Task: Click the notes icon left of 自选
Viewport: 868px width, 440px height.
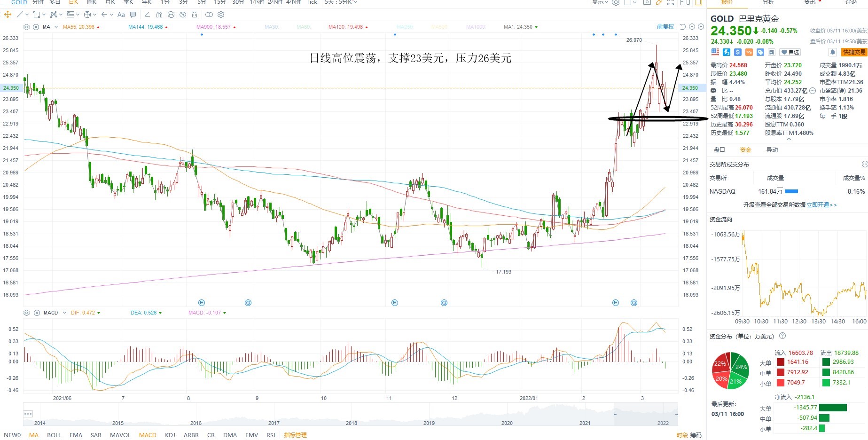Action: (772, 52)
